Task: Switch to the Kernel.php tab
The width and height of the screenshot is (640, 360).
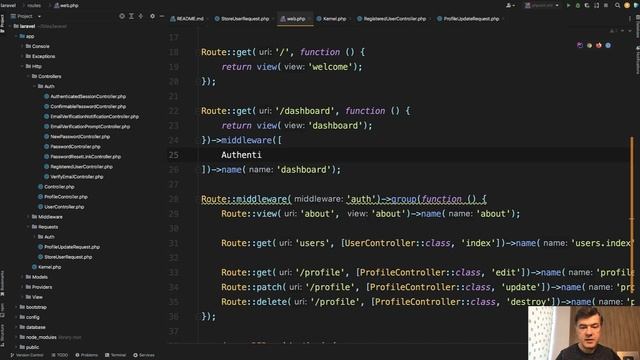Action: [x=331, y=19]
